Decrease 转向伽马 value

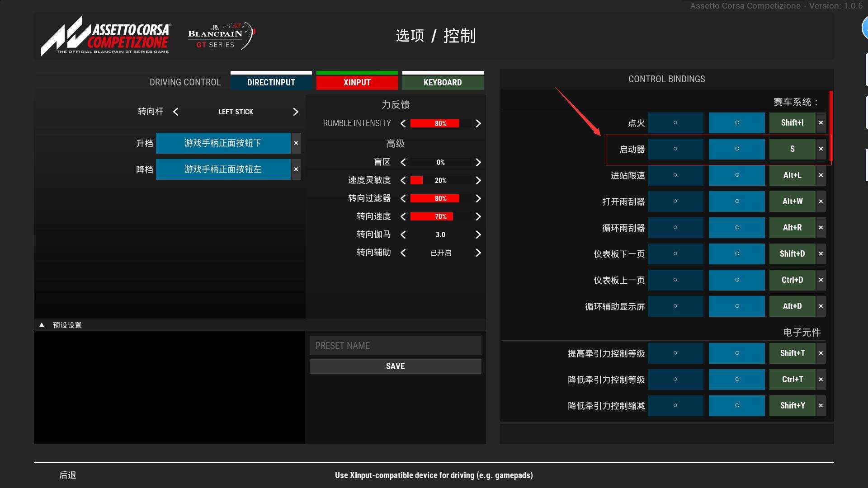(403, 235)
